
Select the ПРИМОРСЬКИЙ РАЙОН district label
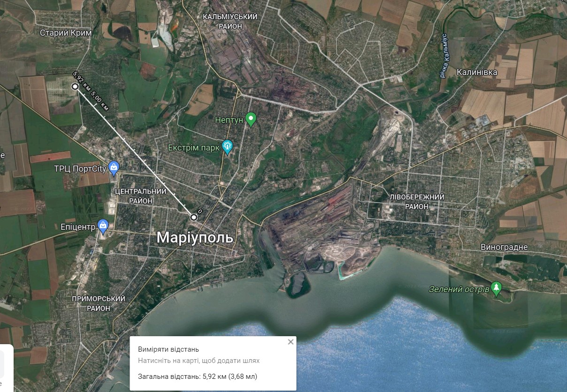point(99,303)
